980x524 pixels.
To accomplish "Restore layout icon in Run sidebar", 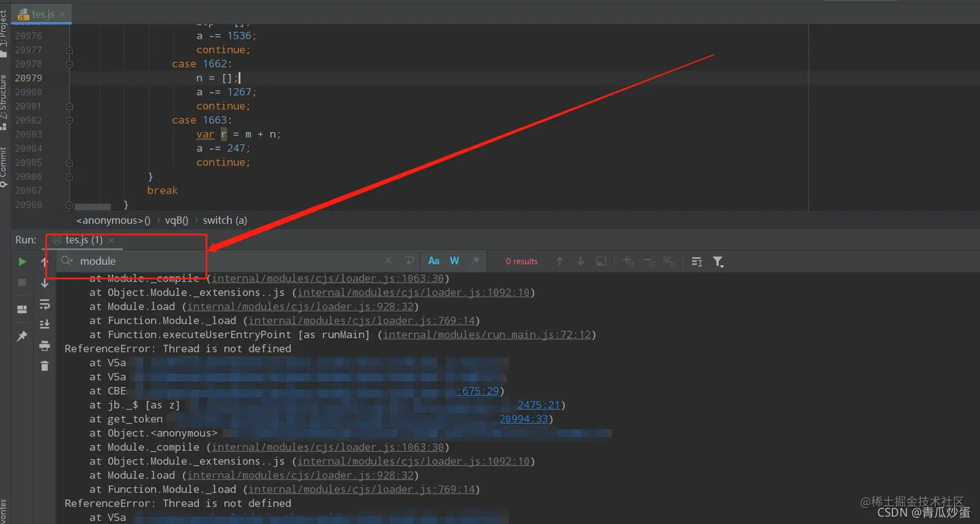I will (22, 309).
